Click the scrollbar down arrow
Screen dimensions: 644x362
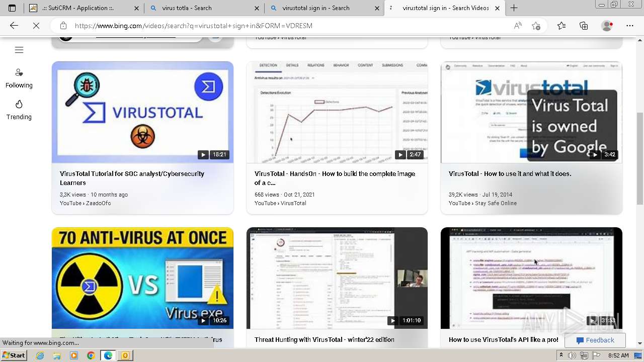pyautogui.click(x=640, y=344)
